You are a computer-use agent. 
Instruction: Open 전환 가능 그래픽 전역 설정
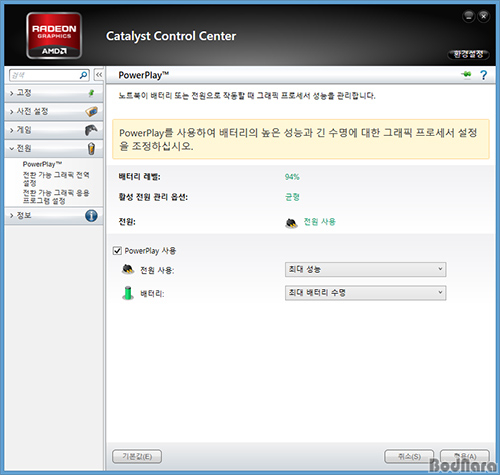56,179
